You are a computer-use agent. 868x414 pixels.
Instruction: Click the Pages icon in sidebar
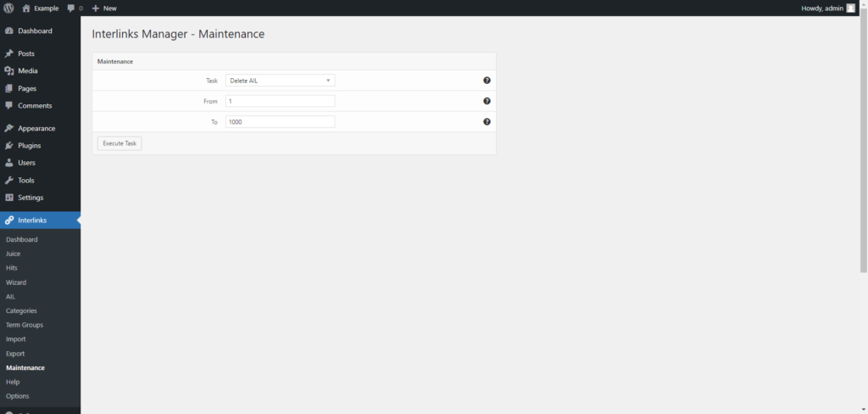click(x=8, y=88)
